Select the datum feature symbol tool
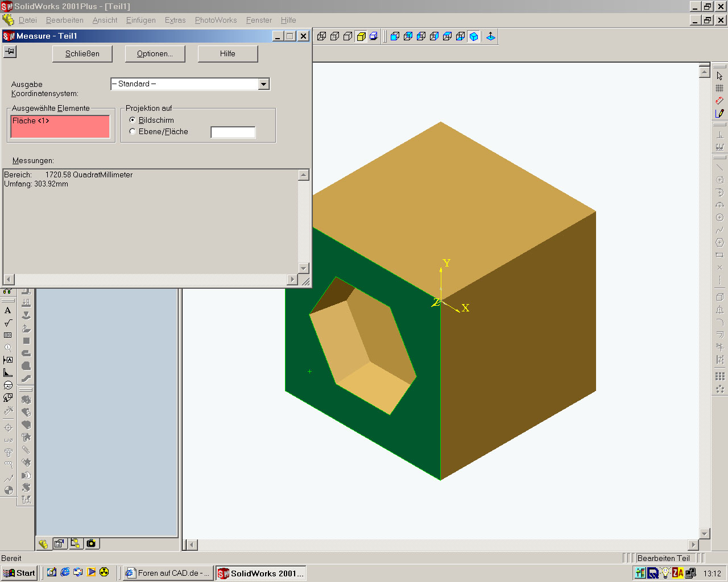The height and width of the screenshot is (582, 728). pos(8,360)
